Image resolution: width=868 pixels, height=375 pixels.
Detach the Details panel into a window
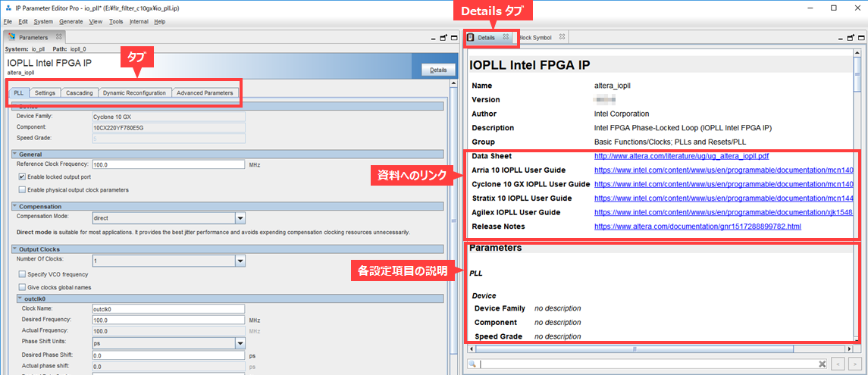pos(851,38)
